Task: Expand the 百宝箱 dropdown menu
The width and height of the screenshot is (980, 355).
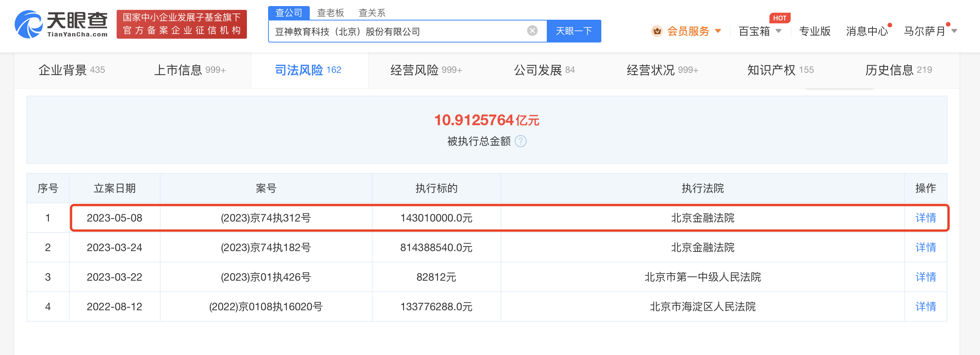Action: pyautogui.click(x=779, y=31)
